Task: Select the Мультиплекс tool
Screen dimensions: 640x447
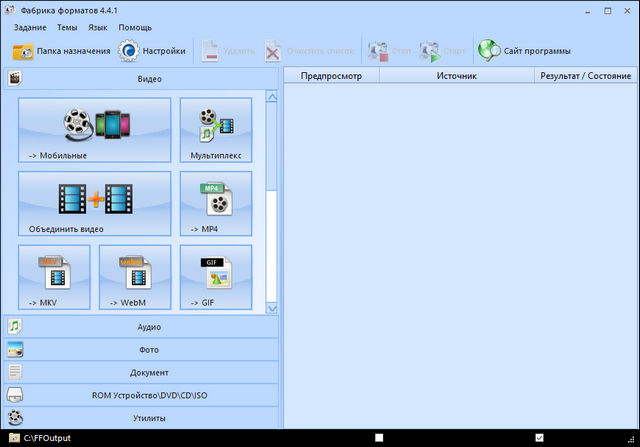Action: pyautogui.click(x=216, y=130)
